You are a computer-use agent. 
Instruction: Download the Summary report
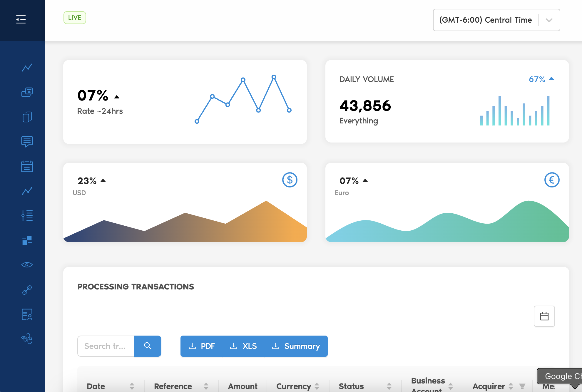pos(296,346)
